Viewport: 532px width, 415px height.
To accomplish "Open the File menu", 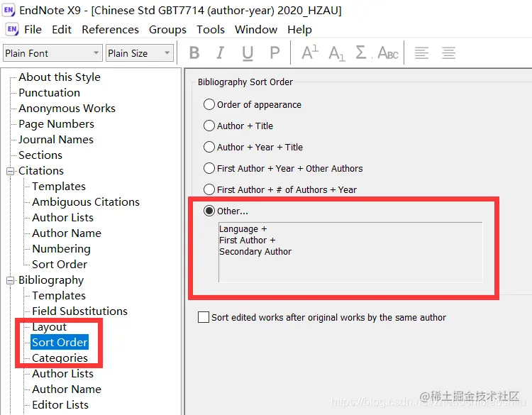I will point(33,30).
